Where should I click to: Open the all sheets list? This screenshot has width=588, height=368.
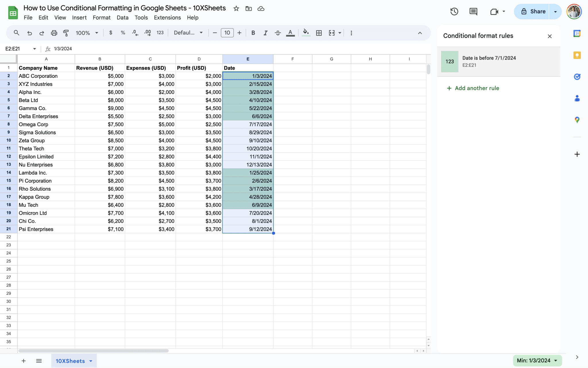pos(39,361)
